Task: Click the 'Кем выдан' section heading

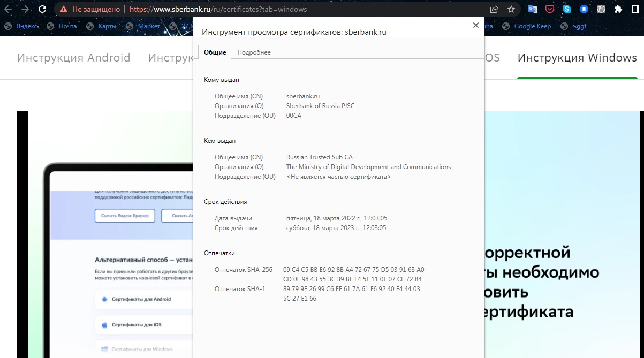Action: (220, 141)
